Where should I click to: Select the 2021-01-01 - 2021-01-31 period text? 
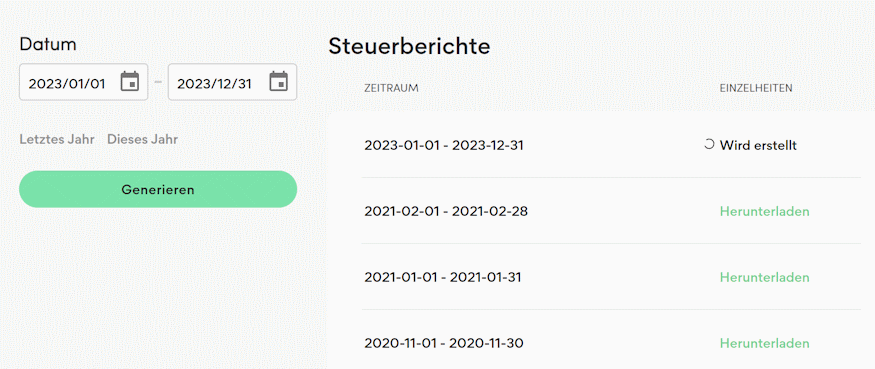pyautogui.click(x=443, y=277)
